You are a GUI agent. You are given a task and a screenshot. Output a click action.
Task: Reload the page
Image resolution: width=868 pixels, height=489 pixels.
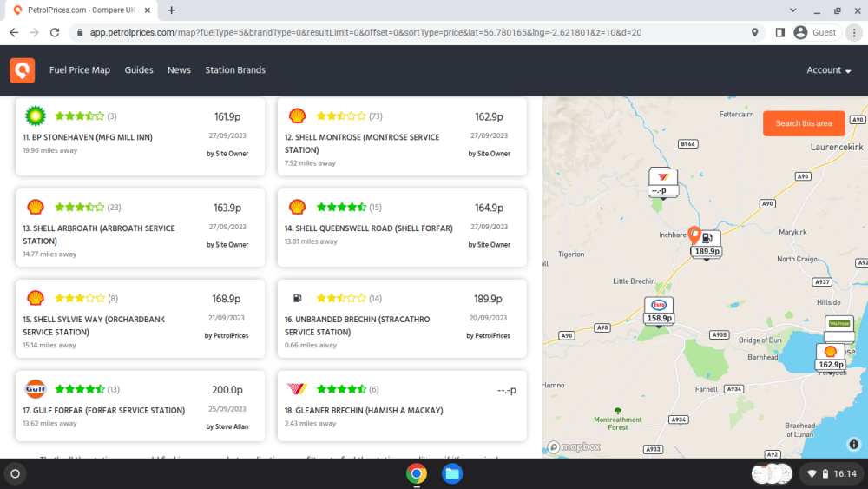tap(54, 33)
